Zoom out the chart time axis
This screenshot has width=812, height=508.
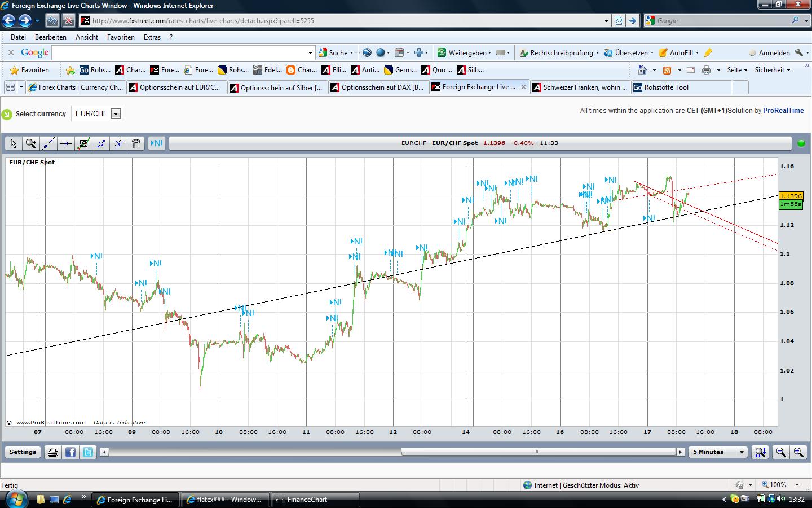point(781,452)
